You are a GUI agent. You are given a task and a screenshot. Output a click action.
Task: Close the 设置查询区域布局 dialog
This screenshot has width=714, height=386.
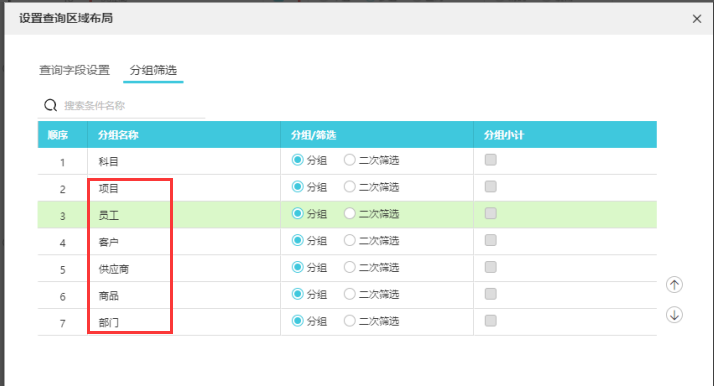[x=697, y=19]
